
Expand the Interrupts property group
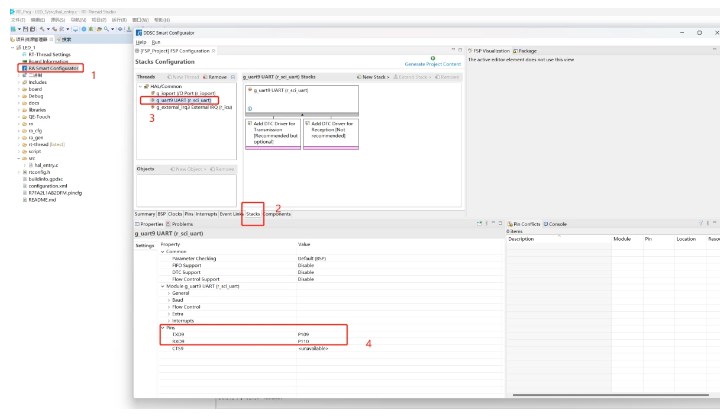point(169,321)
